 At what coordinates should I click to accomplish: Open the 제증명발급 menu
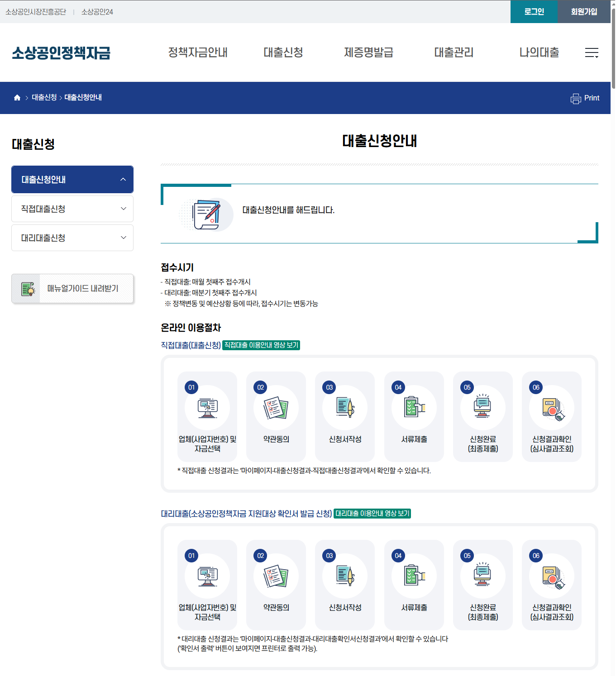368,52
